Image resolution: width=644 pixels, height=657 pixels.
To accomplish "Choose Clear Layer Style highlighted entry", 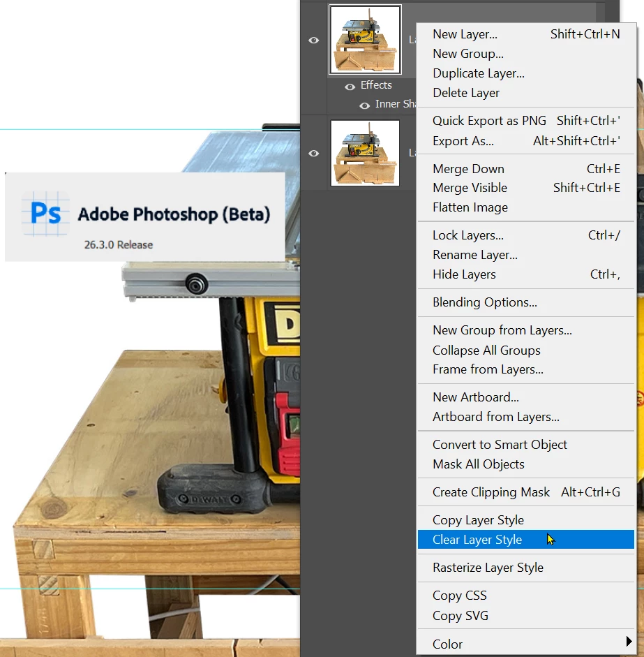I will (525, 540).
